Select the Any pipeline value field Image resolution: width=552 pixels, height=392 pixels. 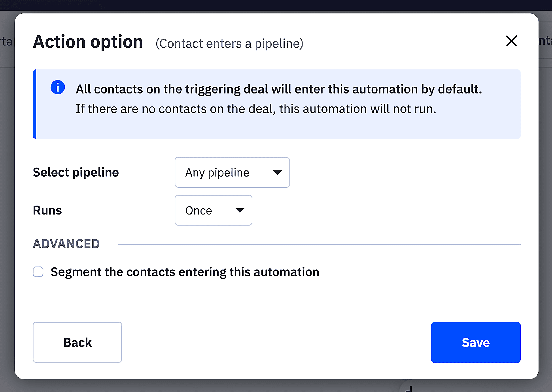217,172
